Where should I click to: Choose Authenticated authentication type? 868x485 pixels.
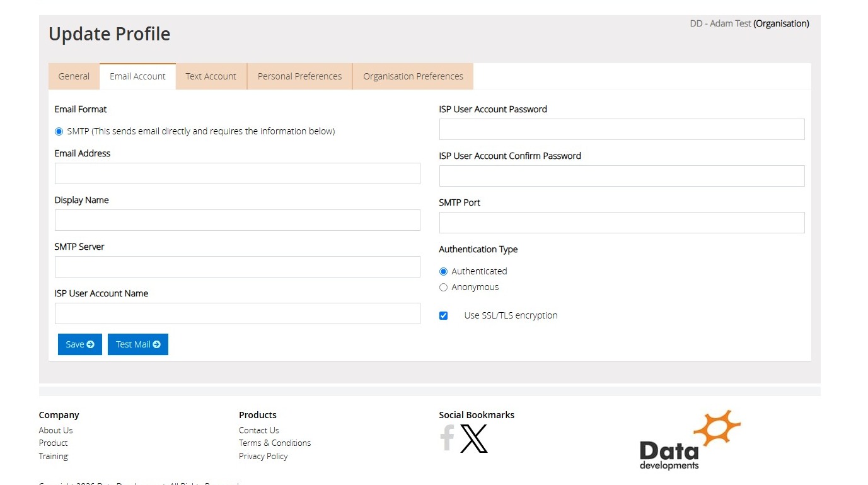443,272
